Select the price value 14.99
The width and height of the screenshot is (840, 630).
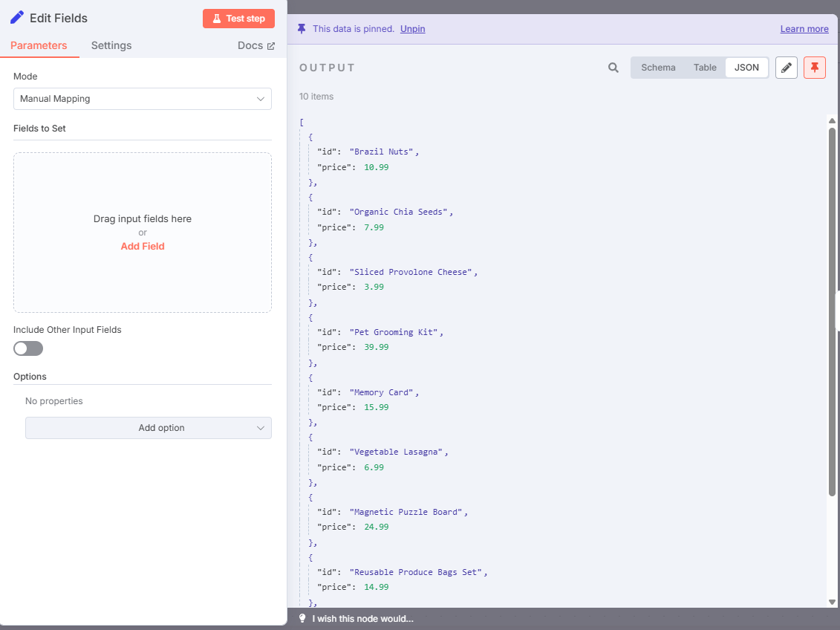tap(376, 587)
